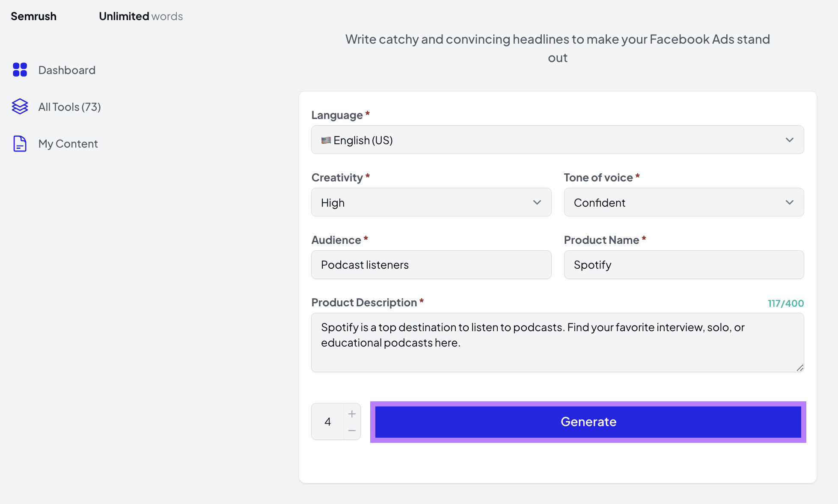Screen dimensions: 838x504
Task: Increase the result count with plus
Action: [x=352, y=414]
